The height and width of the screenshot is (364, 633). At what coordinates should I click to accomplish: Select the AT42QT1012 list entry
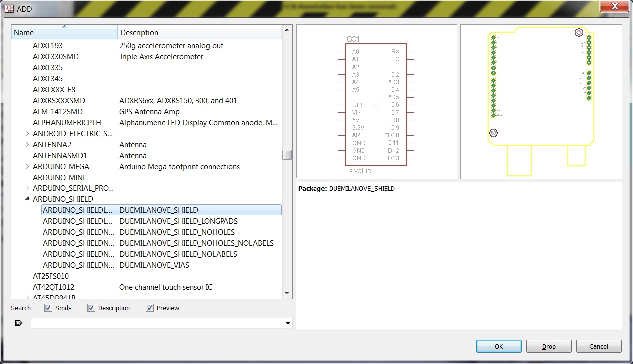pyautogui.click(x=53, y=287)
